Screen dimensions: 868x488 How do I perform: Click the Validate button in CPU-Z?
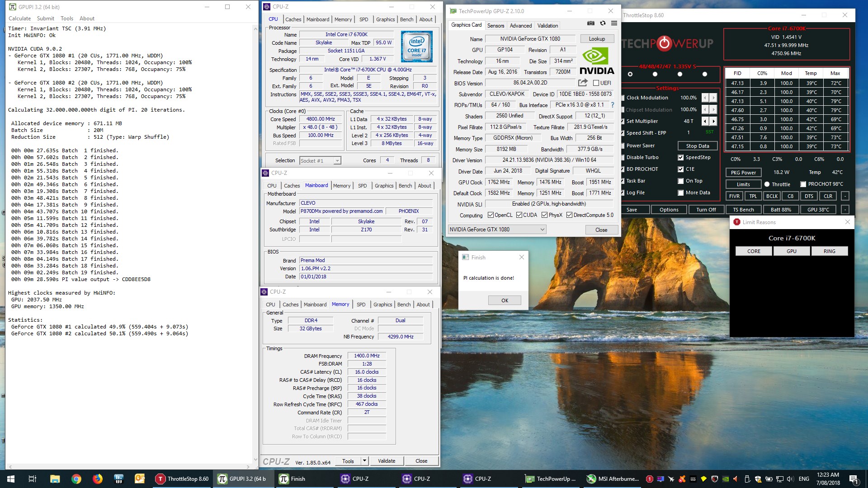pos(387,461)
